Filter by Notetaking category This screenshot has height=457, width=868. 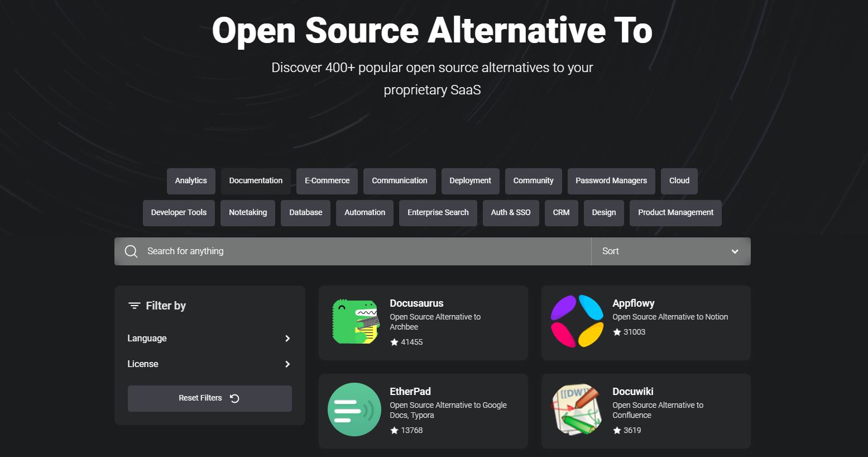pos(248,213)
